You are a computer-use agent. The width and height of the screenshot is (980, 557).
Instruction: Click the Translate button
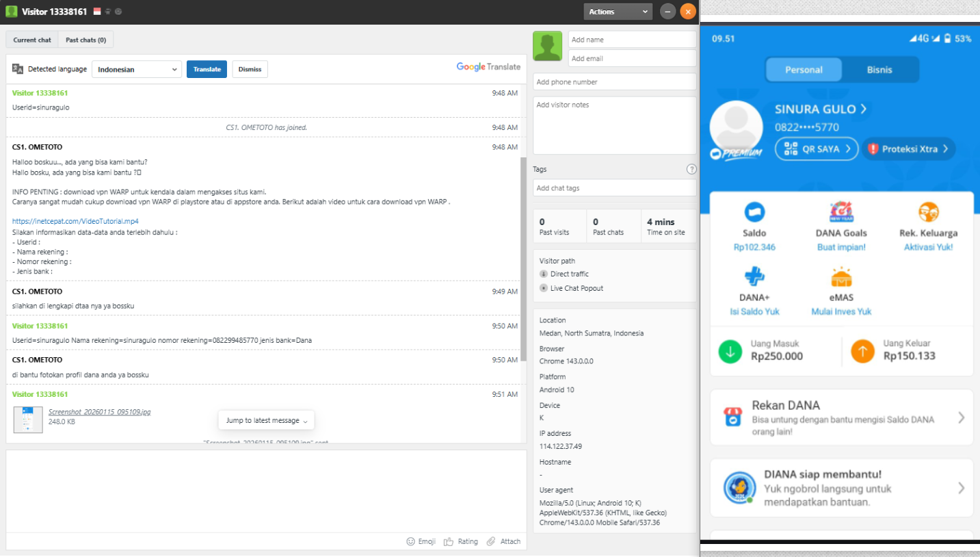[x=207, y=69]
